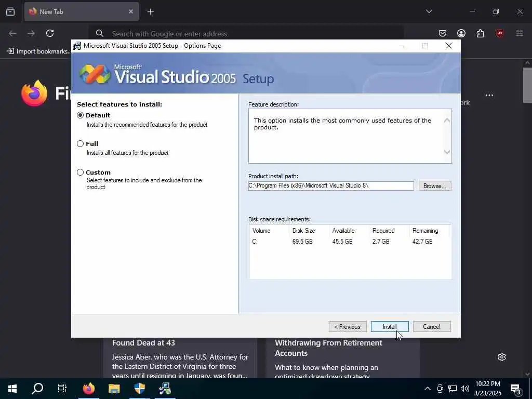Click the Install button
The width and height of the screenshot is (532, 399).
(390, 327)
